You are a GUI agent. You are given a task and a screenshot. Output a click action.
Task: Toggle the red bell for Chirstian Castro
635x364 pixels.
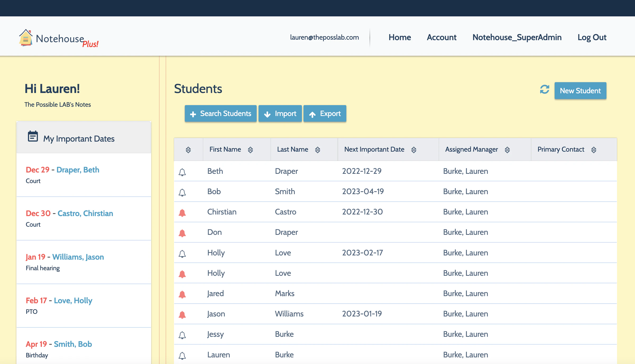(x=182, y=213)
